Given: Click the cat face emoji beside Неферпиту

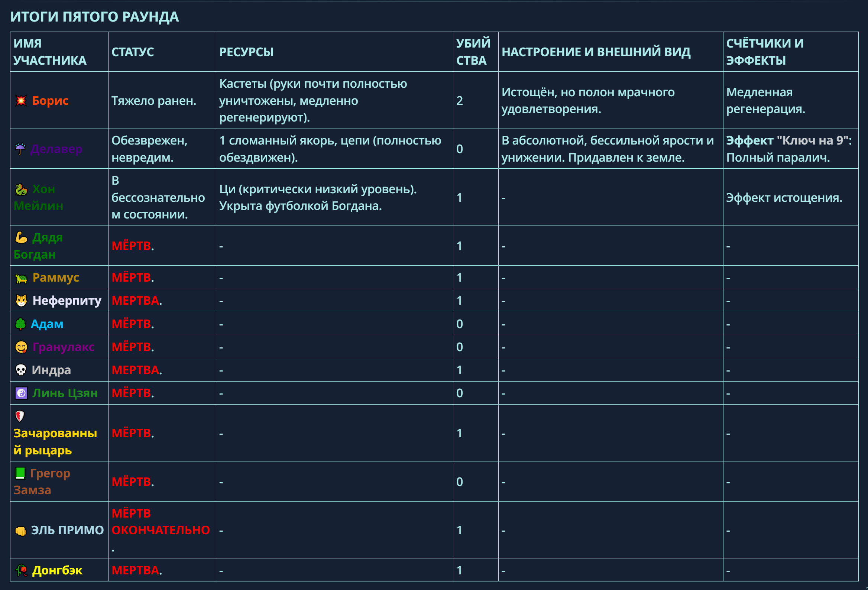Looking at the screenshot, I should pos(21,301).
